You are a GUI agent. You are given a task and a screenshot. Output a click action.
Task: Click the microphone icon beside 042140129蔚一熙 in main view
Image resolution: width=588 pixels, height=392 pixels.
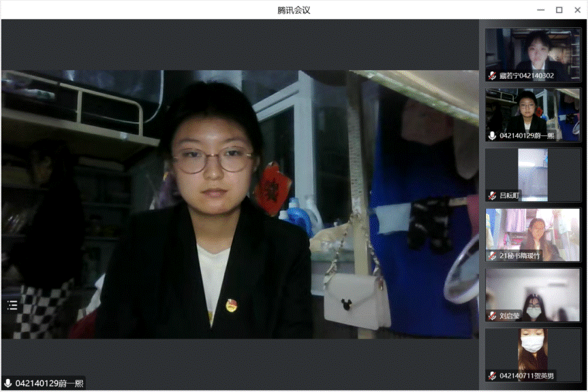(7, 383)
